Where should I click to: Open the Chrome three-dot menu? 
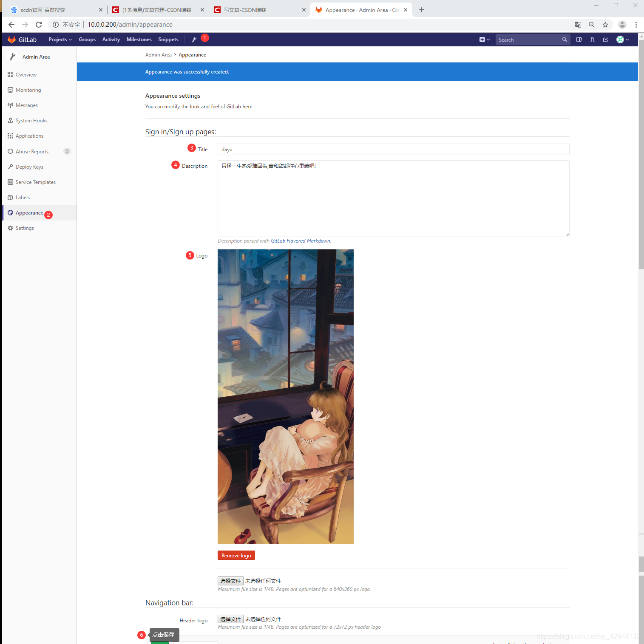(x=636, y=25)
